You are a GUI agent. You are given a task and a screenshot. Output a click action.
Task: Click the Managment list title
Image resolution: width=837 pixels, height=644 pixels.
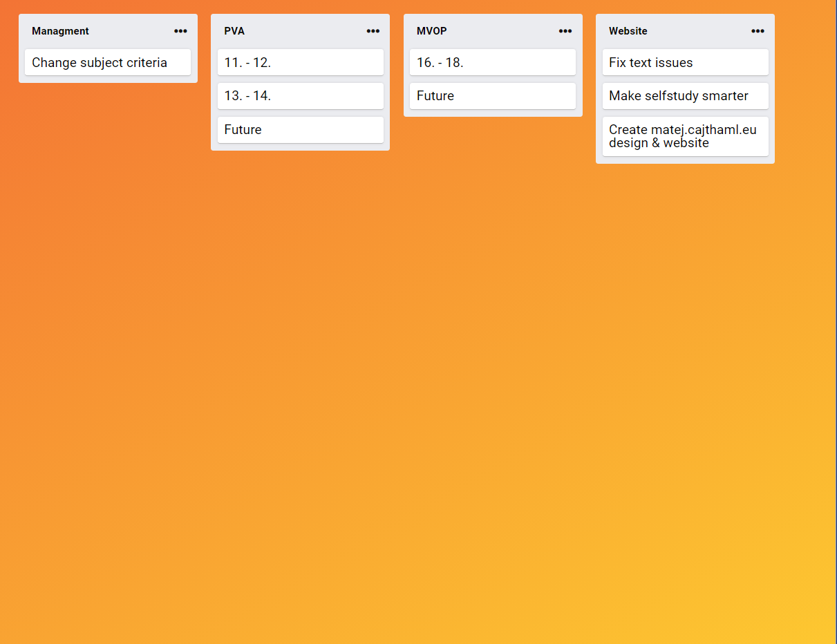pos(60,31)
